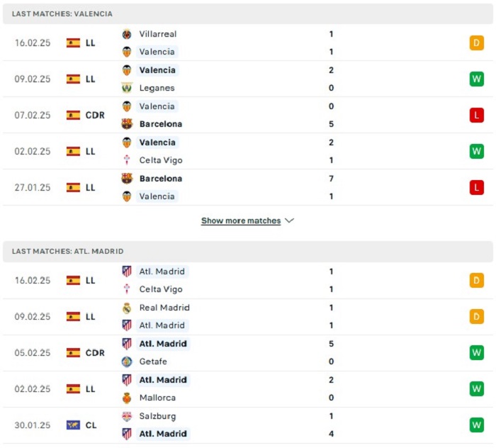Click the Champions League flag icon for 30.01.25

pyautogui.click(x=73, y=425)
